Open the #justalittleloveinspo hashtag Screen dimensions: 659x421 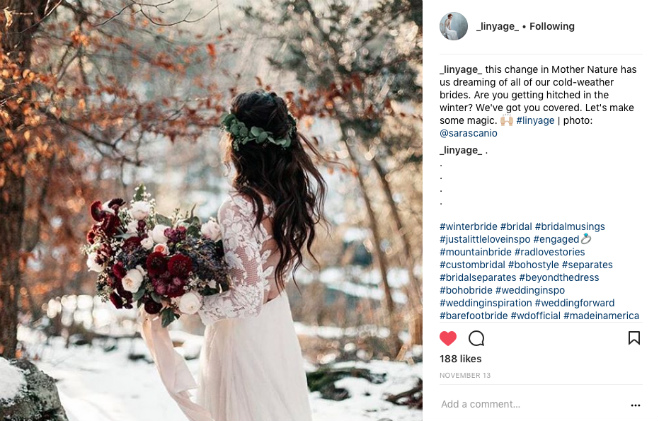[x=485, y=239]
